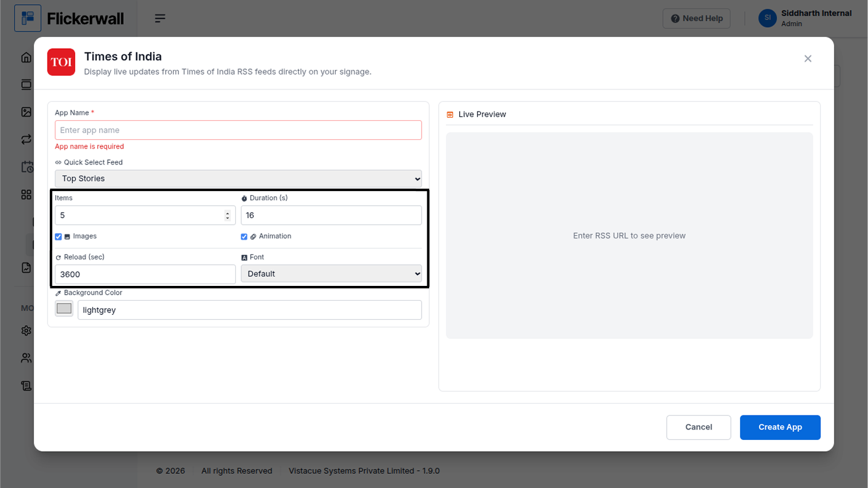This screenshot has height=488, width=868.
Task: Click the red TOI logo icon
Action: point(61,62)
